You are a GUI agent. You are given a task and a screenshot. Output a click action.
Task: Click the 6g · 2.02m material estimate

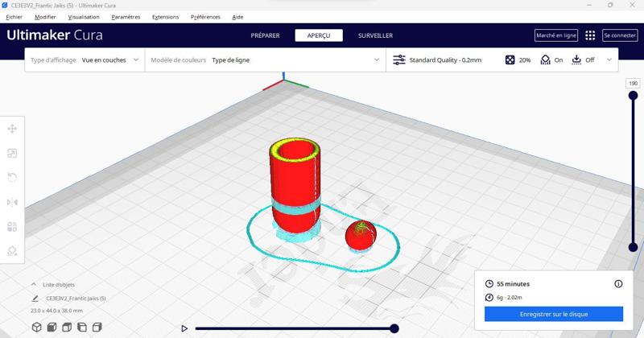(510, 297)
